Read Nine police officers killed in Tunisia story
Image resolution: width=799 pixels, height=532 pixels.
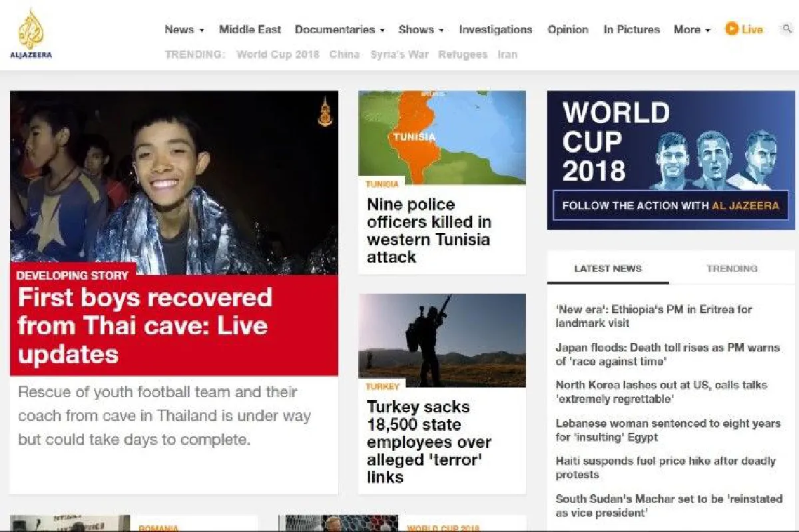(429, 230)
